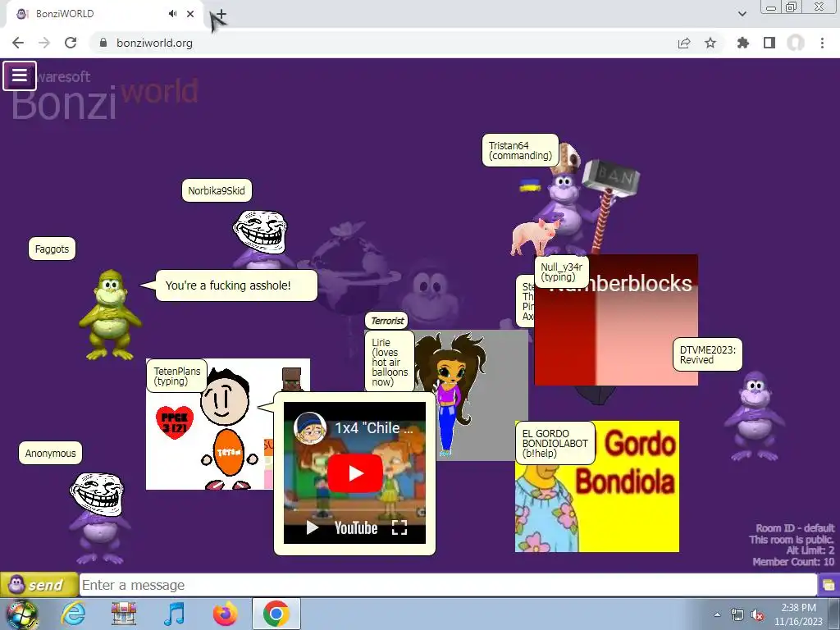Image resolution: width=840 pixels, height=630 pixels.
Task: Click the Anonymous name tag
Action: click(50, 453)
